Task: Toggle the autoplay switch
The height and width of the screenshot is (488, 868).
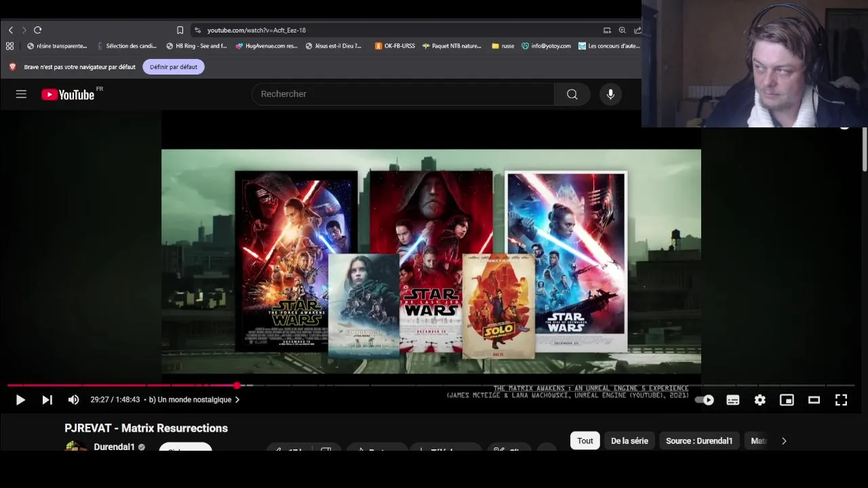Action: click(705, 400)
